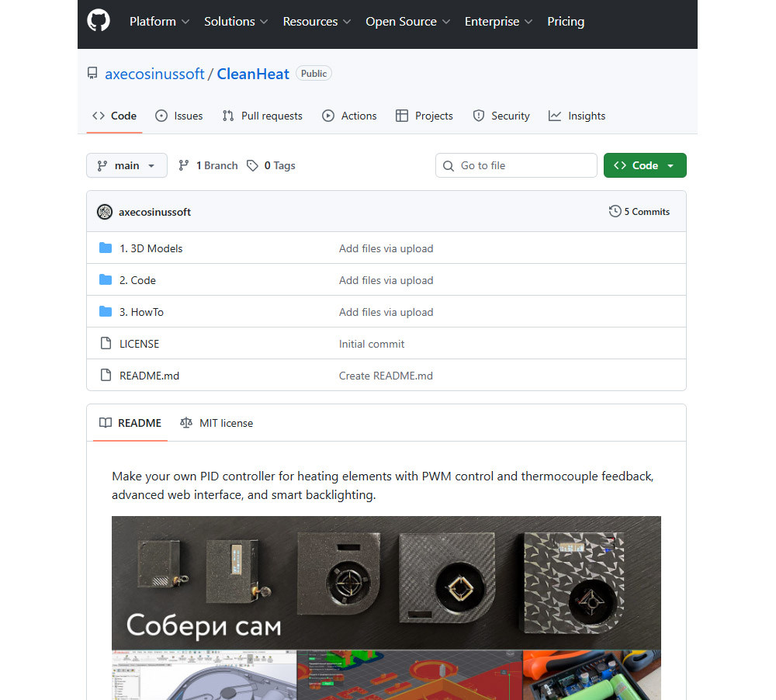Open the Resources menu
The image size is (776, 700).
pos(311,22)
